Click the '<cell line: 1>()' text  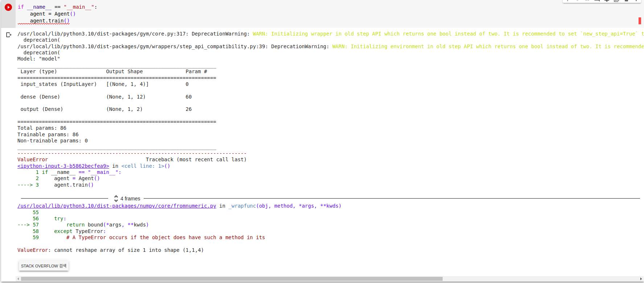click(145, 166)
